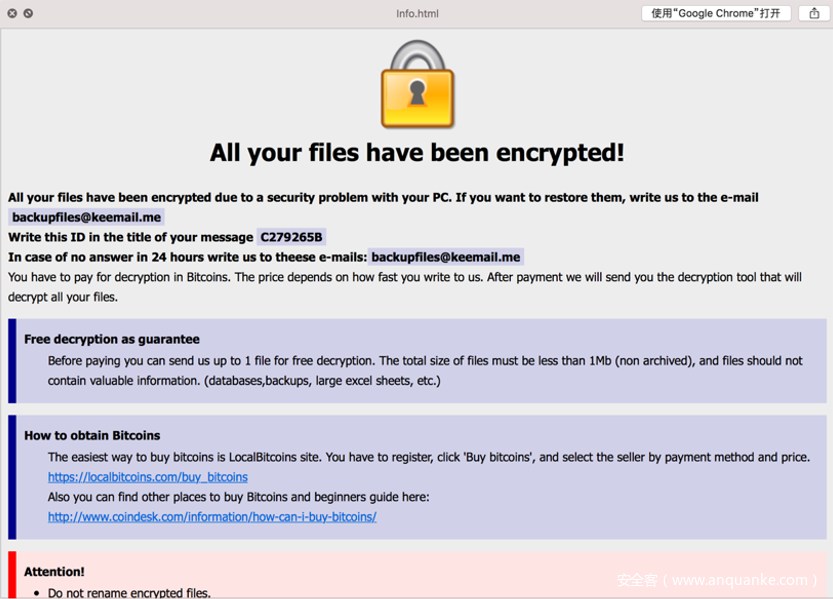Screen dimensions: 833x599
Task: Click the highlighted ID C279265B
Action: (x=291, y=237)
